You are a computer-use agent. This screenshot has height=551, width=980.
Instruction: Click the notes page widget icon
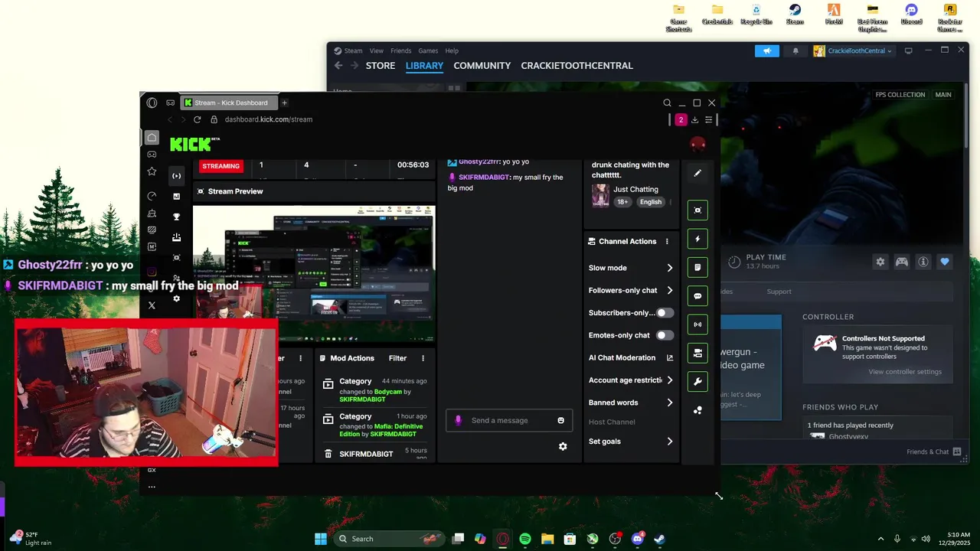[x=697, y=268]
